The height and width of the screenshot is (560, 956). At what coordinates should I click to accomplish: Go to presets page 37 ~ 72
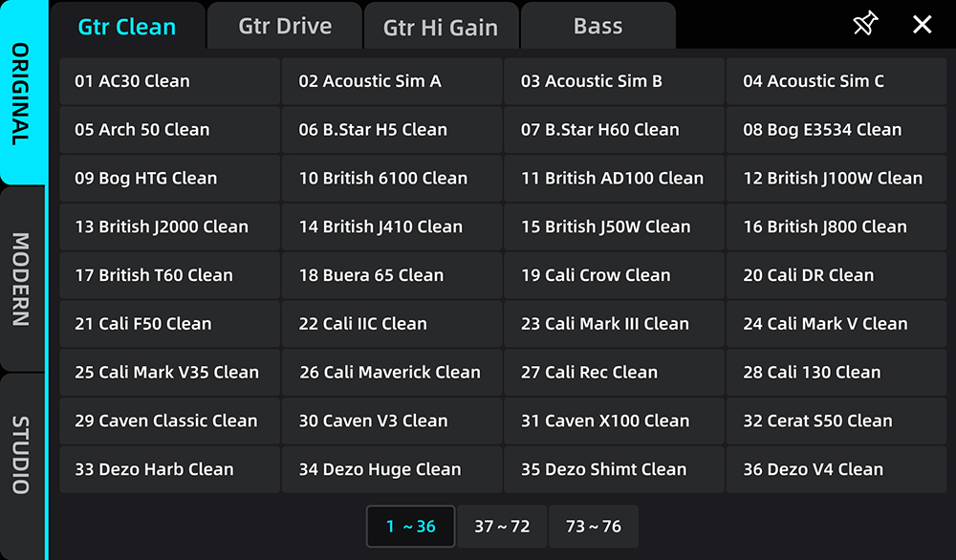coord(503,526)
